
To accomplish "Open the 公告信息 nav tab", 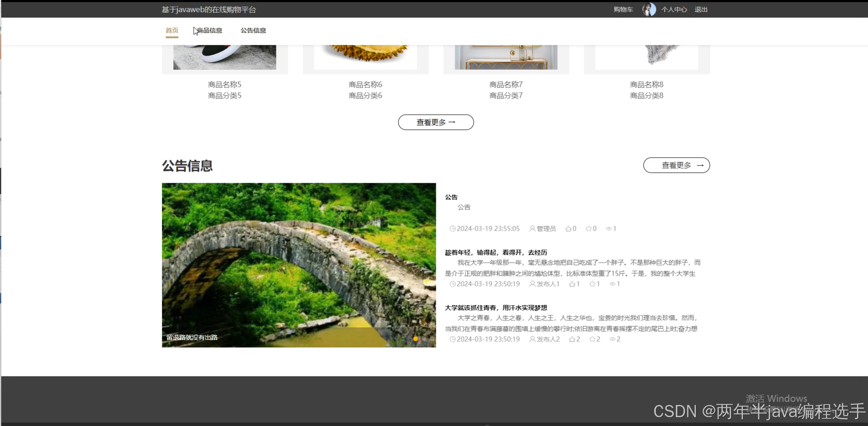I will tap(253, 30).
